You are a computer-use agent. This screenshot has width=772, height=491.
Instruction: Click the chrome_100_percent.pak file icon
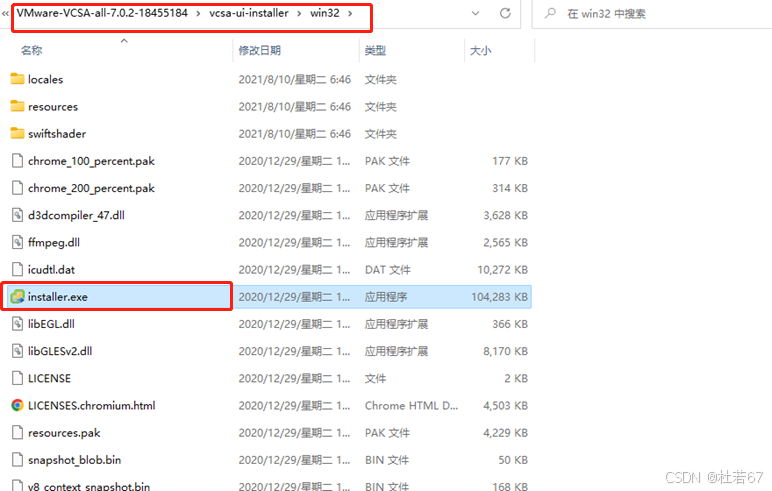pos(17,161)
